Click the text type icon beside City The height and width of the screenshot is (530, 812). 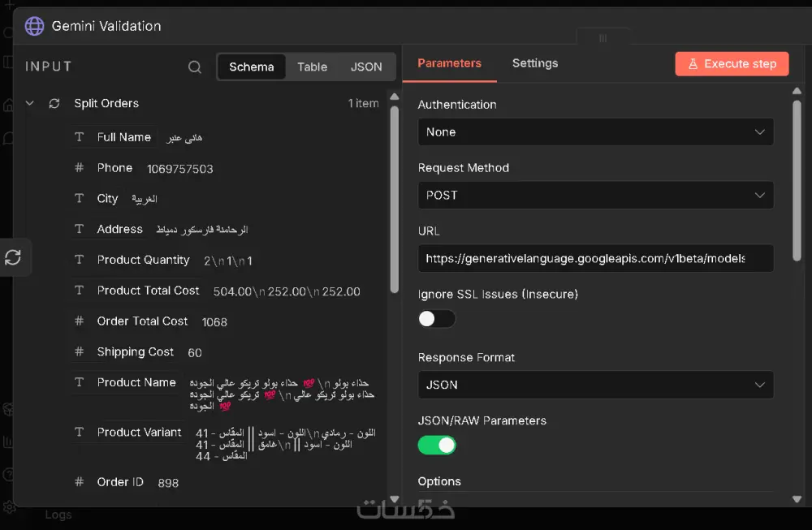point(80,198)
